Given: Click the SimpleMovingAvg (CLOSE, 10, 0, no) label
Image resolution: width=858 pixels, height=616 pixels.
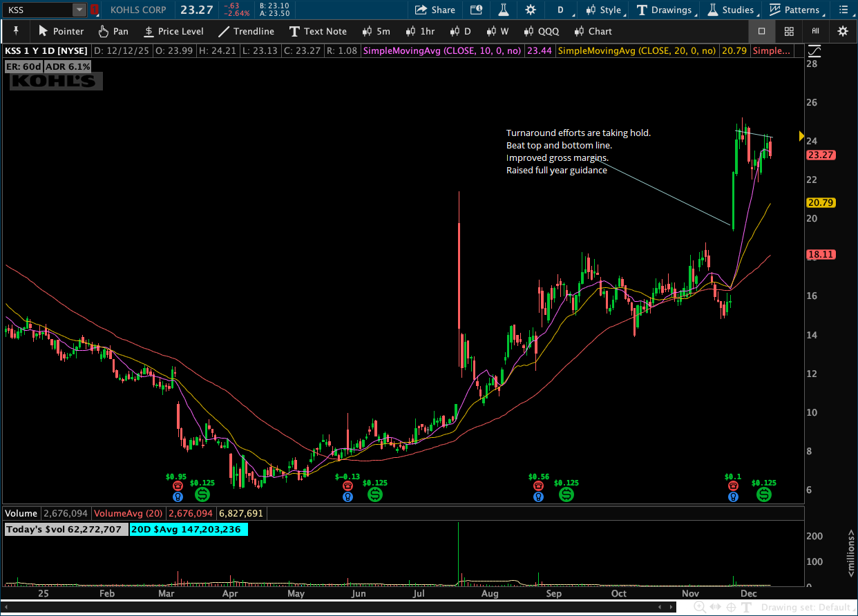Looking at the screenshot, I should point(442,50).
